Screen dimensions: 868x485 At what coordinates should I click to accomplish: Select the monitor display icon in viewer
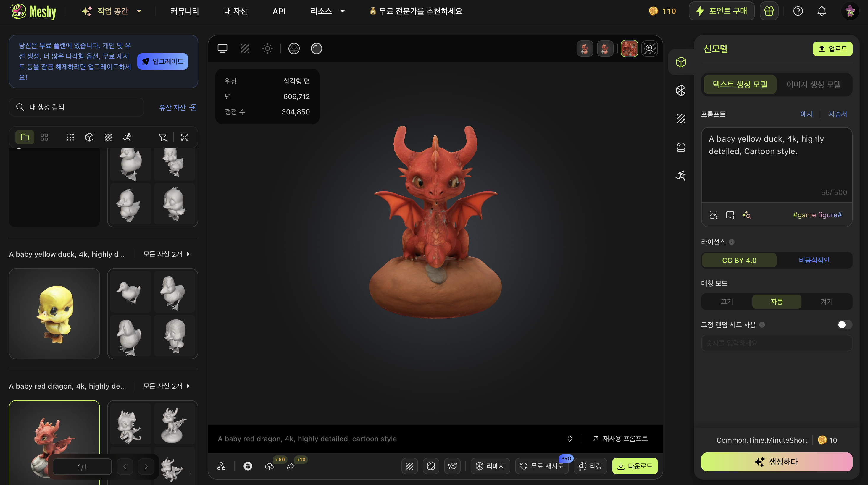[x=222, y=48]
